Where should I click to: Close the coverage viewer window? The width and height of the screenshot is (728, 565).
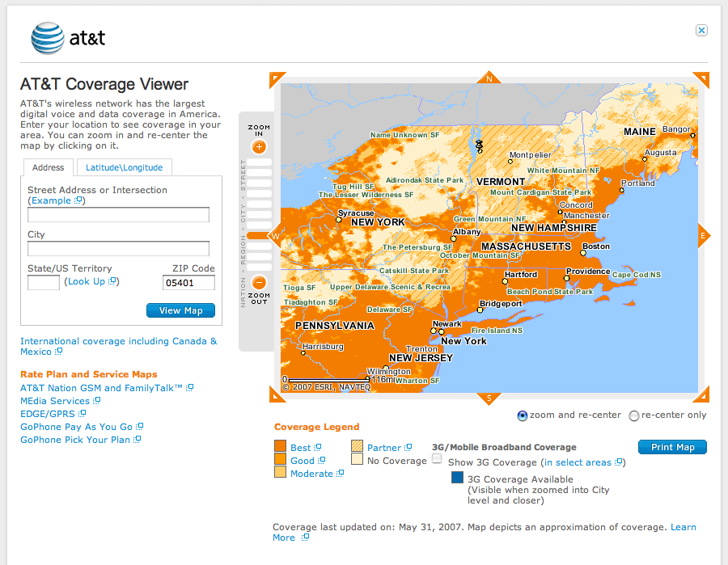(x=701, y=31)
